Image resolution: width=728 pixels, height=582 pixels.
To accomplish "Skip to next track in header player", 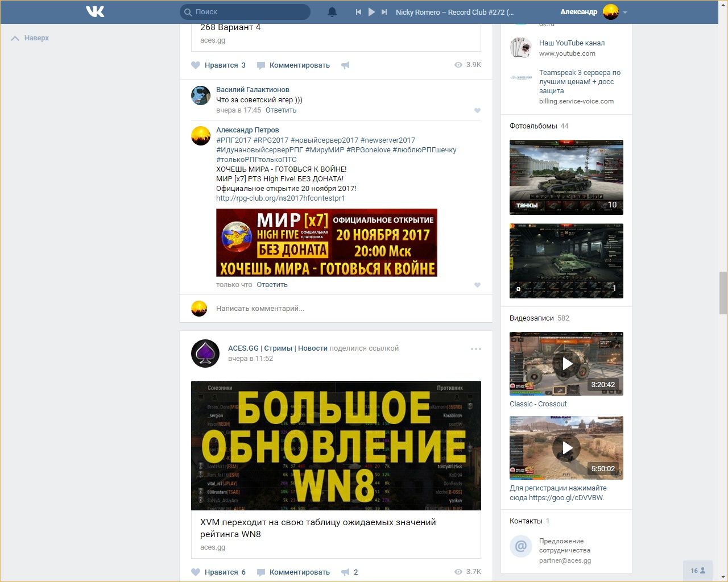I will click(x=384, y=12).
